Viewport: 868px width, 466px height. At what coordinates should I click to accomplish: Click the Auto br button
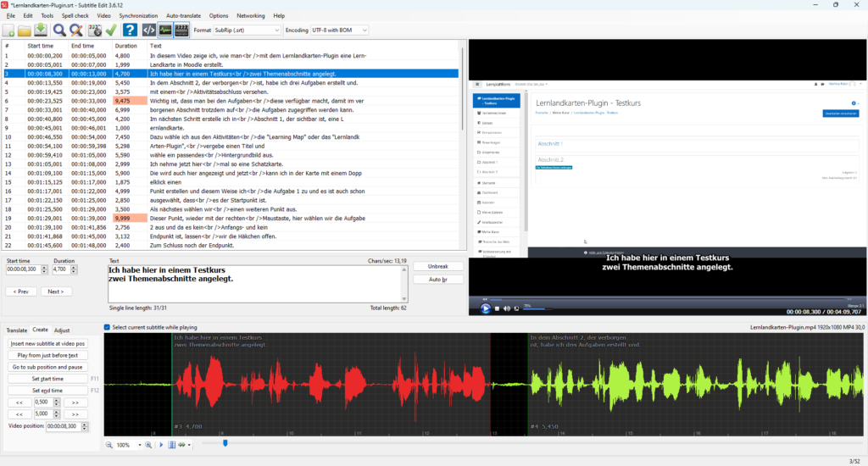coord(438,280)
